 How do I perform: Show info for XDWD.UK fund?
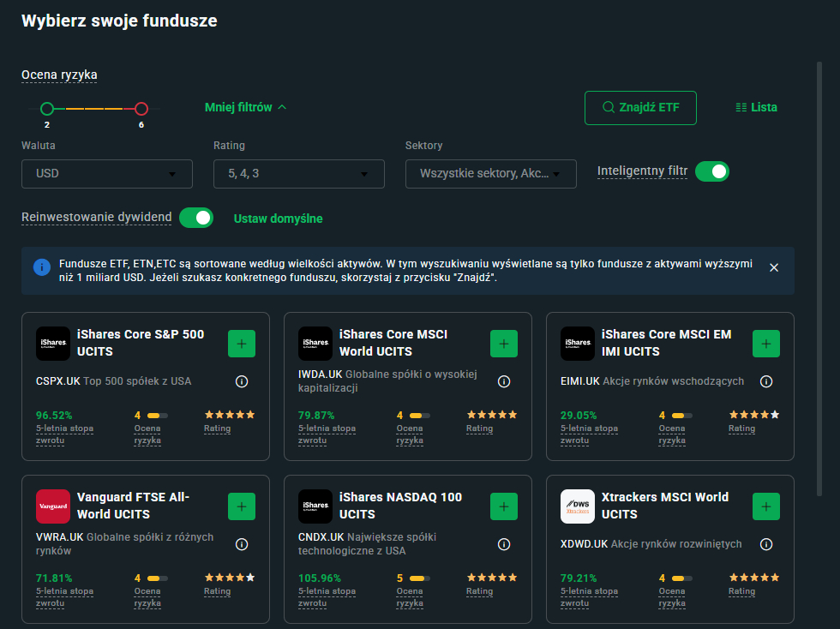coord(766,544)
